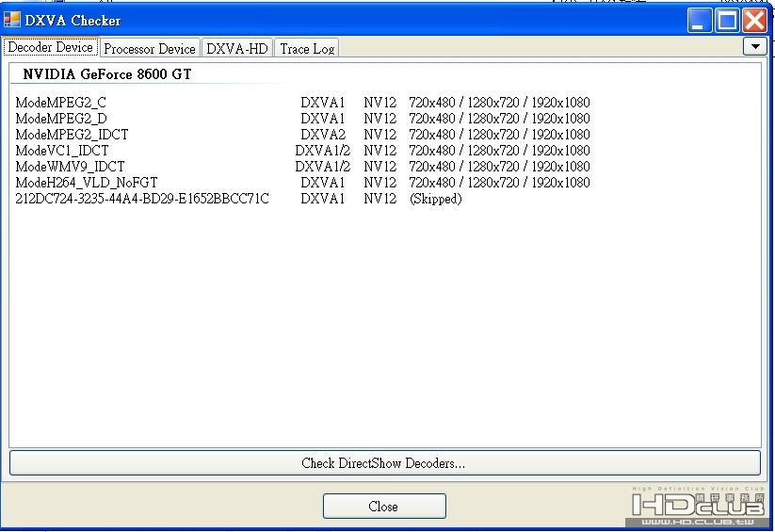Select the NVIDIA GeForce 8600 GT header
The width and height of the screenshot is (775, 532).
[106, 74]
